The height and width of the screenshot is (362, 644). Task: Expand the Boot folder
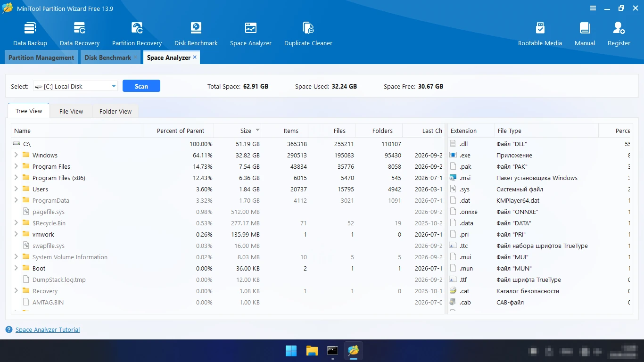(x=16, y=268)
